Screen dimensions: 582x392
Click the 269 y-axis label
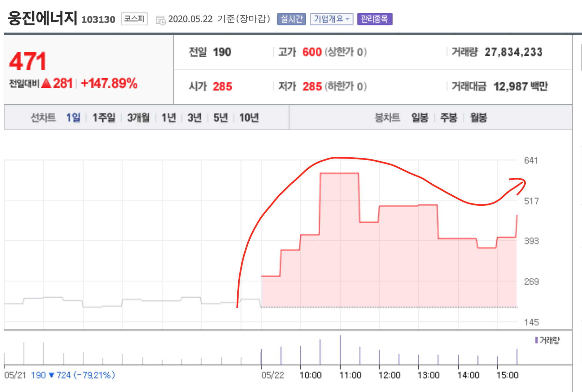(x=531, y=282)
